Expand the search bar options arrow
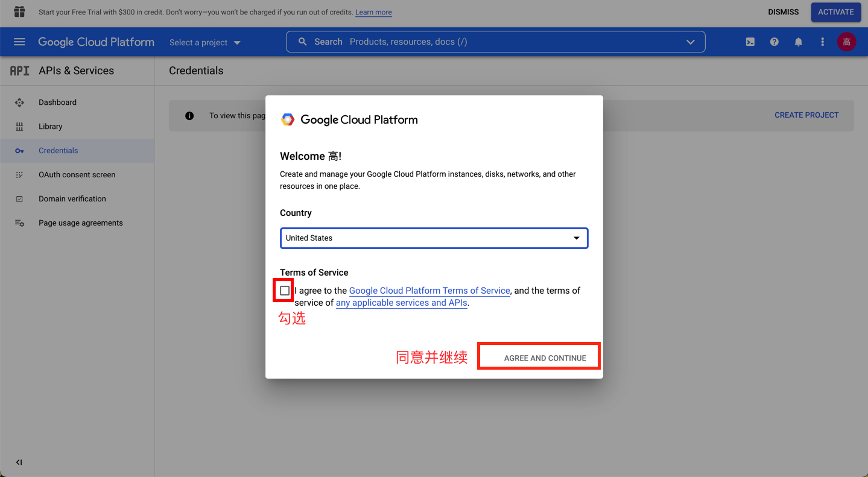 691,42
